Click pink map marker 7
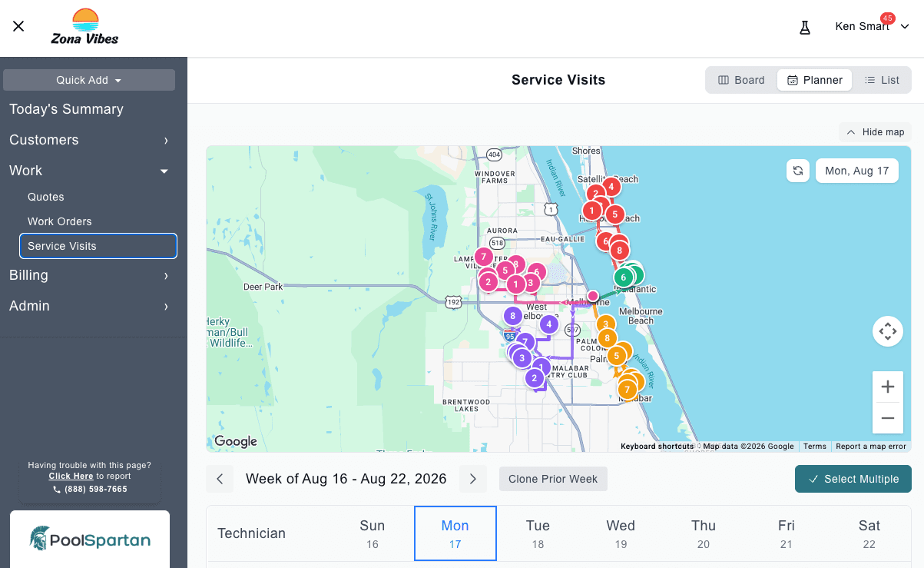 click(483, 257)
